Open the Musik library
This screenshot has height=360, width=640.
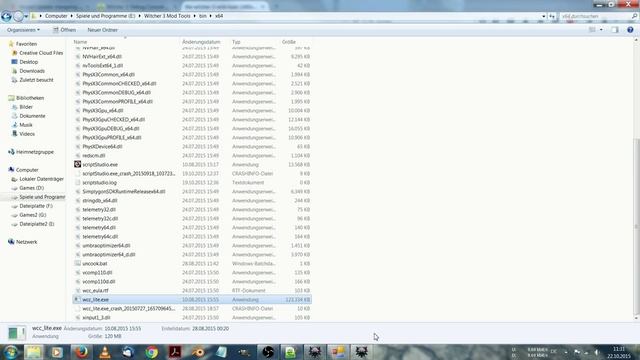pos(26,125)
